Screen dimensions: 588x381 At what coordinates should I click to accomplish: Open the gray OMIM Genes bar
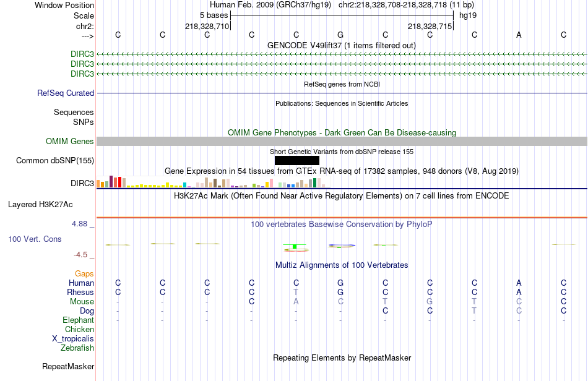pos(342,141)
